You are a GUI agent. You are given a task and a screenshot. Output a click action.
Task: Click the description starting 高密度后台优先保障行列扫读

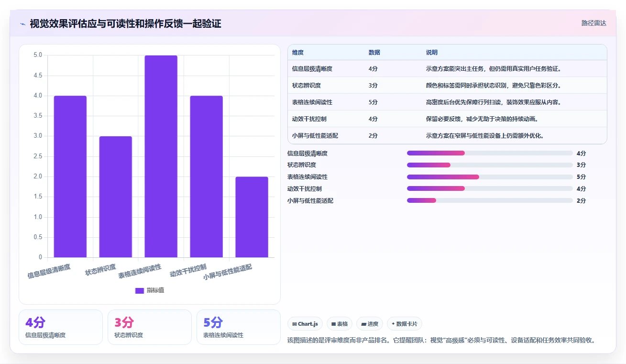(x=494, y=102)
